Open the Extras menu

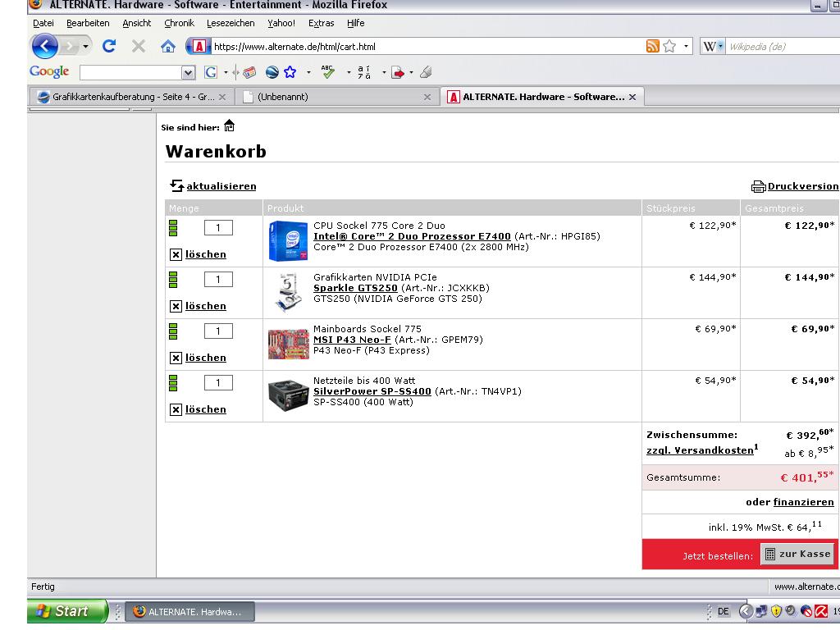tap(321, 23)
